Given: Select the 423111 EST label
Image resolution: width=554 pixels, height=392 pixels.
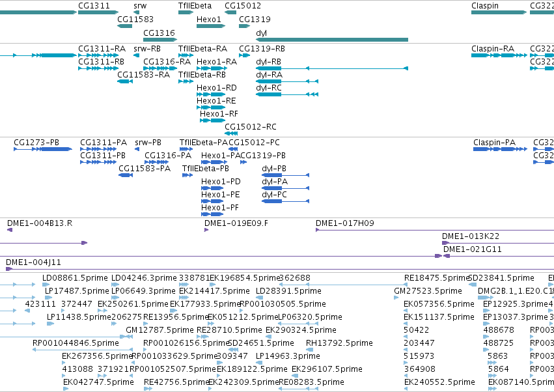Looking at the screenshot, I should (x=40, y=304).
